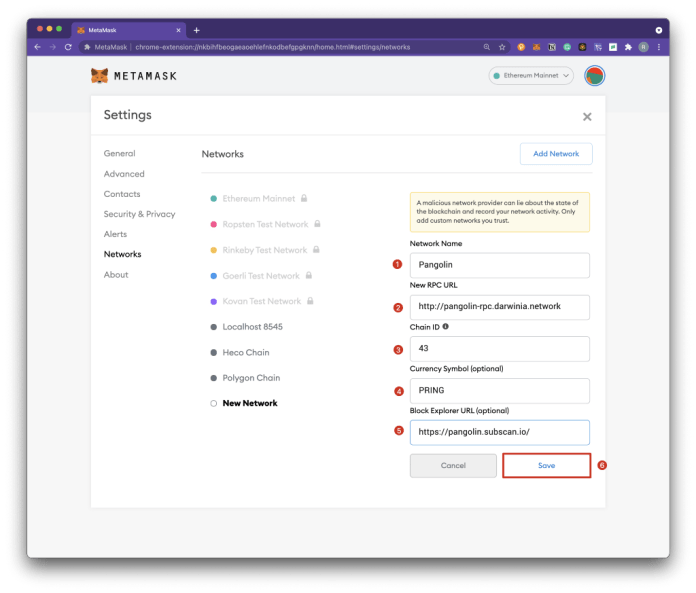Click lock icon next to Ethereum Mainnet
696x593 pixels.
pos(304,198)
